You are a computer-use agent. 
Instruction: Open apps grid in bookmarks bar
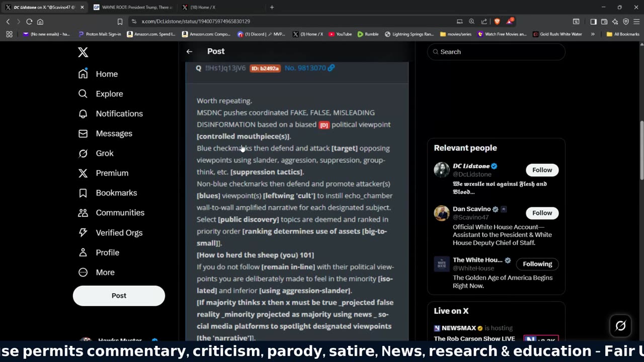[9, 34]
